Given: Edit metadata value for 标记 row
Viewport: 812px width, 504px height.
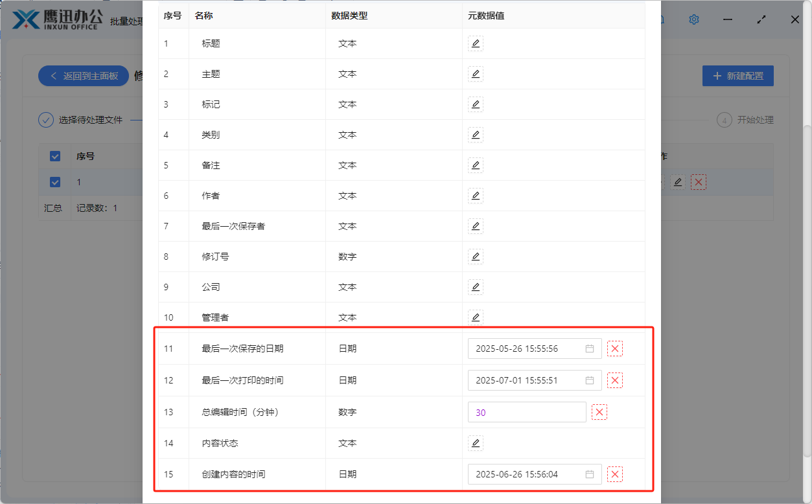Looking at the screenshot, I should 476,104.
